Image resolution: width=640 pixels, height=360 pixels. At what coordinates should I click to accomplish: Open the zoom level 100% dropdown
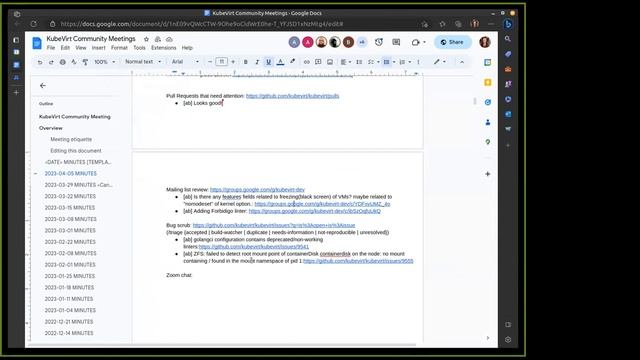coord(104,62)
